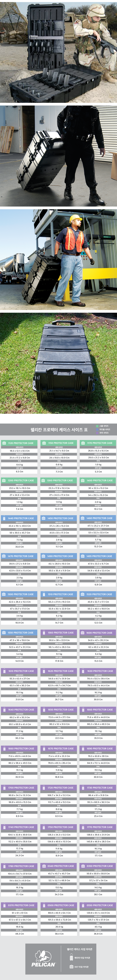Click the green small-size legend swatch
Image resolution: width=117 pixels, height=980 pixels.
[97, 426]
